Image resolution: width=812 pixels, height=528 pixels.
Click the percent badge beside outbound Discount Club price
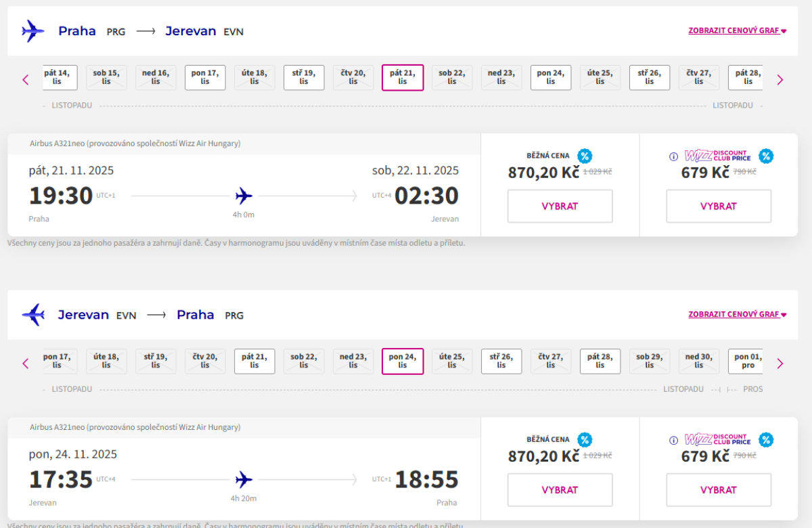[x=766, y=156]
